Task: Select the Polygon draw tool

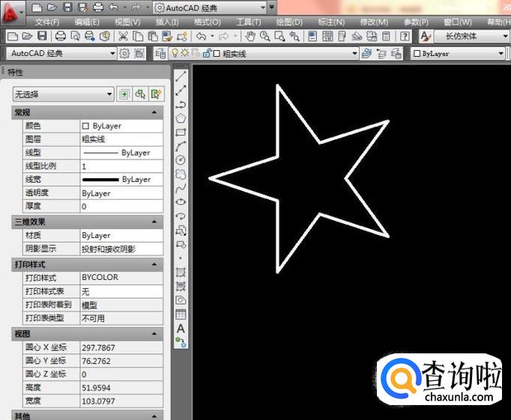Action: 181,118
